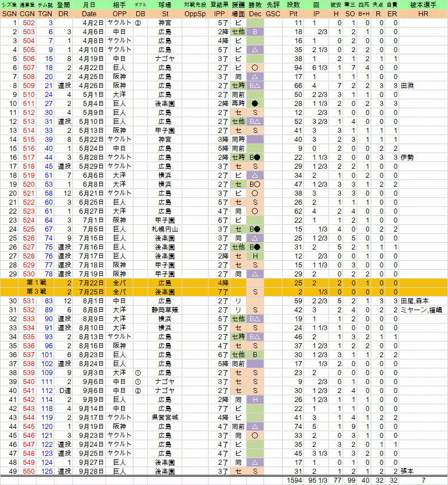Select the cell reading ミヤーン,福嶋

[421, 310]
